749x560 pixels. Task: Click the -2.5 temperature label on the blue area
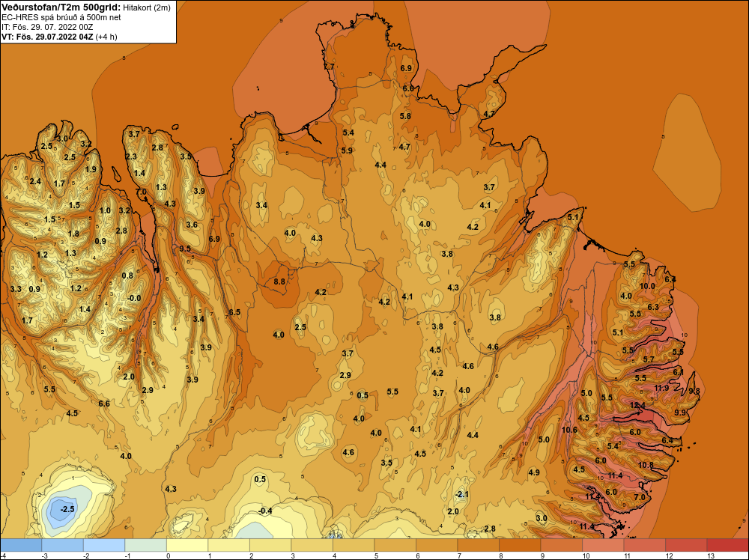point(67,509)
